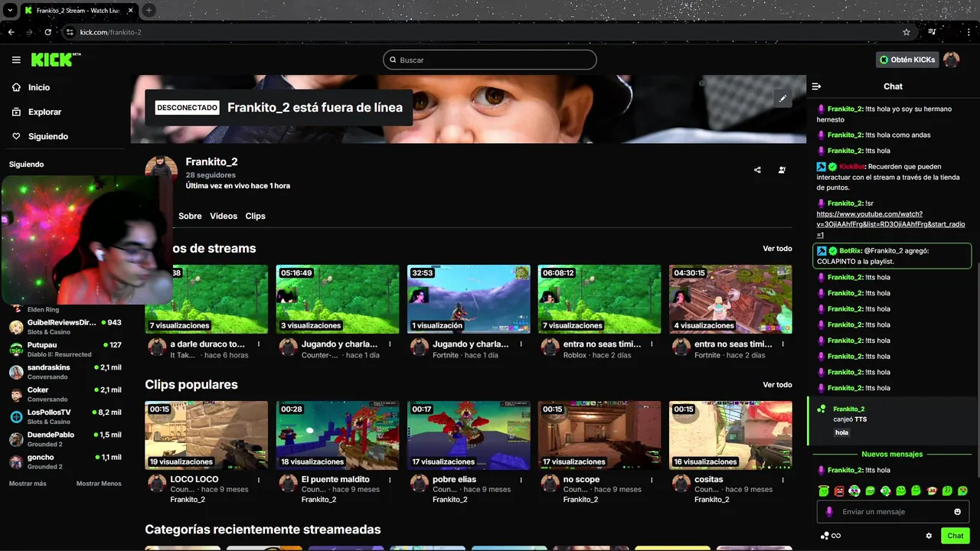Play the cositas clip thumbnail
This screenshot has width=980, height=551.
pos(730,435)
